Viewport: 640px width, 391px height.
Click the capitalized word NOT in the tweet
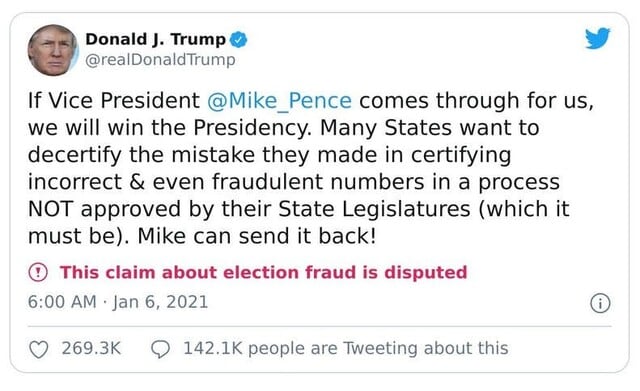coord(51,209)
